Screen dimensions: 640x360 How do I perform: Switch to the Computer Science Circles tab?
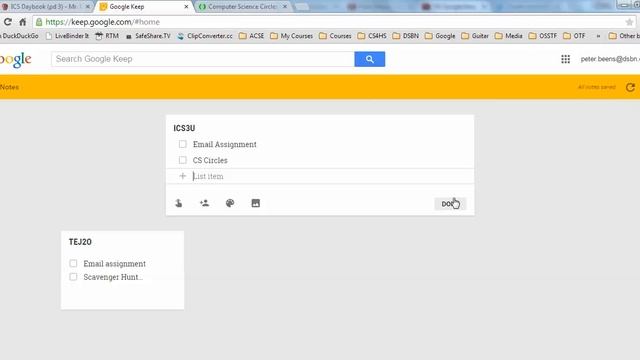(x=242, y=7)
